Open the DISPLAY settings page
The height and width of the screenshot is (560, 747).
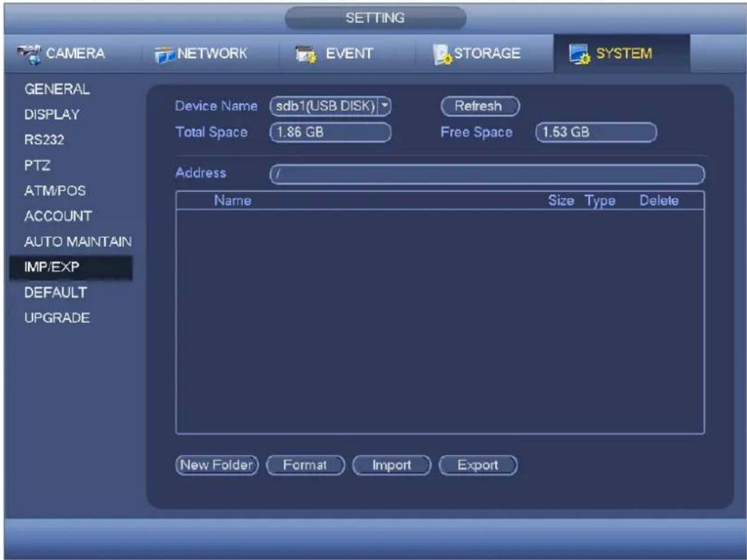pos(52,114)
